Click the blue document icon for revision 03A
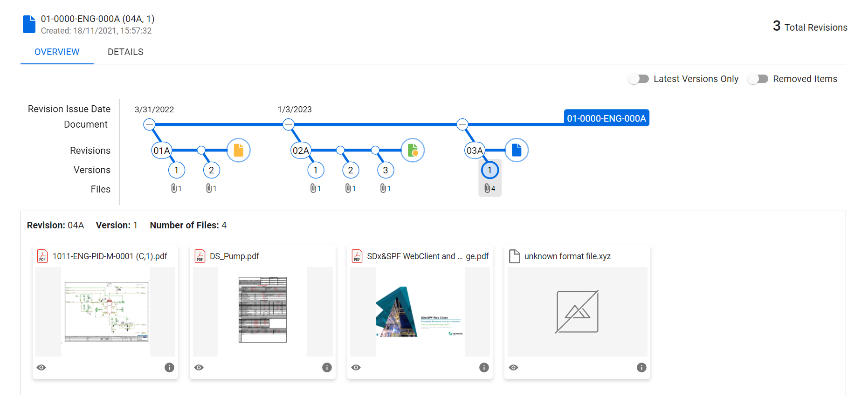Viewport: 868px width, 405px height. [517, 150]
